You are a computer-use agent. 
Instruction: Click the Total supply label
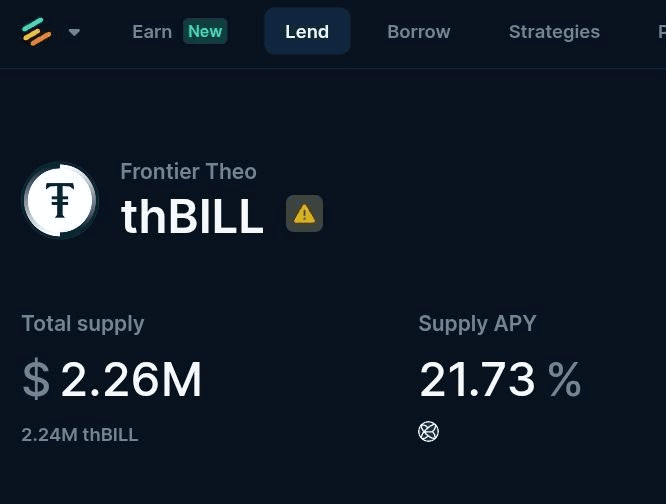pos(83,324)
